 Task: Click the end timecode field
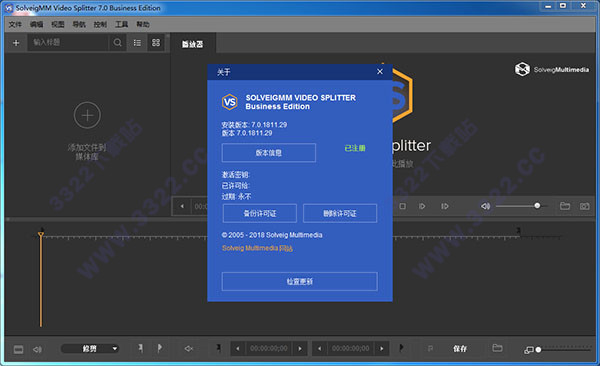click(351, 348)
